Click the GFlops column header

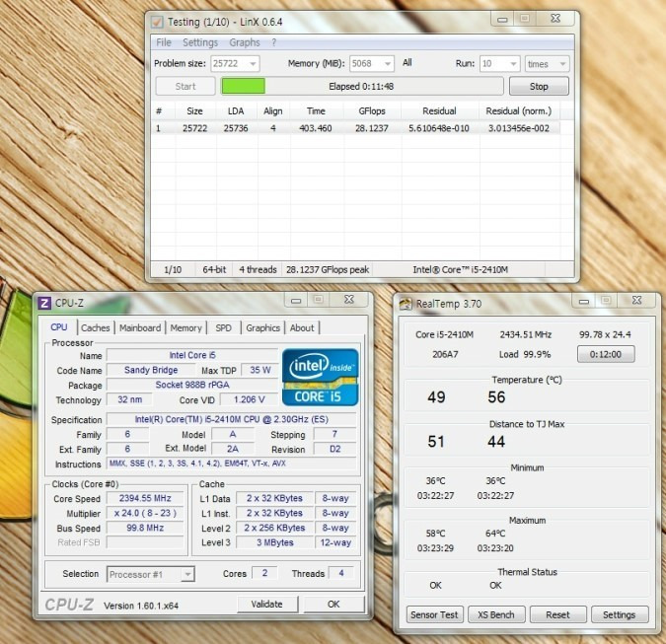tap(372, 110)
